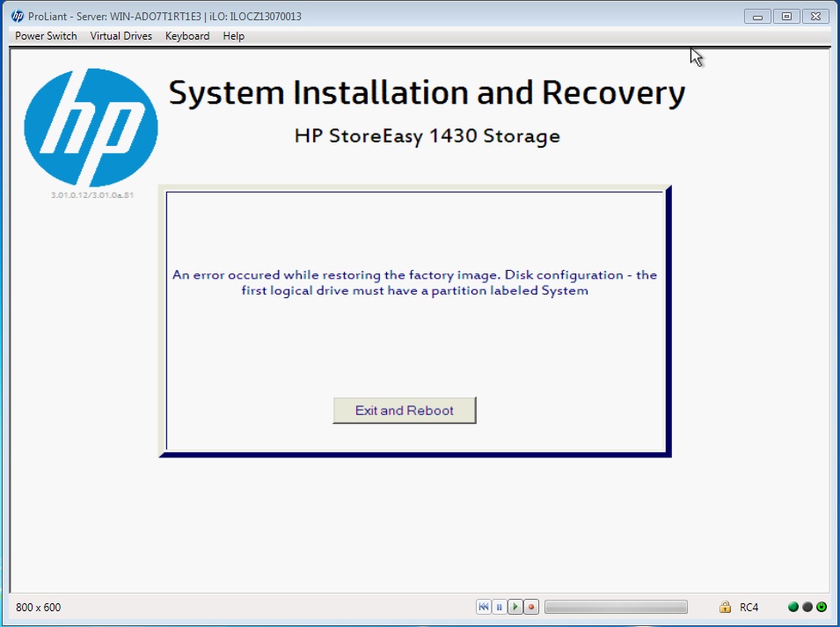Screen dimensions: 840x627
Task: Click the plain green status indicator
Action: click(x=793, y=607)
